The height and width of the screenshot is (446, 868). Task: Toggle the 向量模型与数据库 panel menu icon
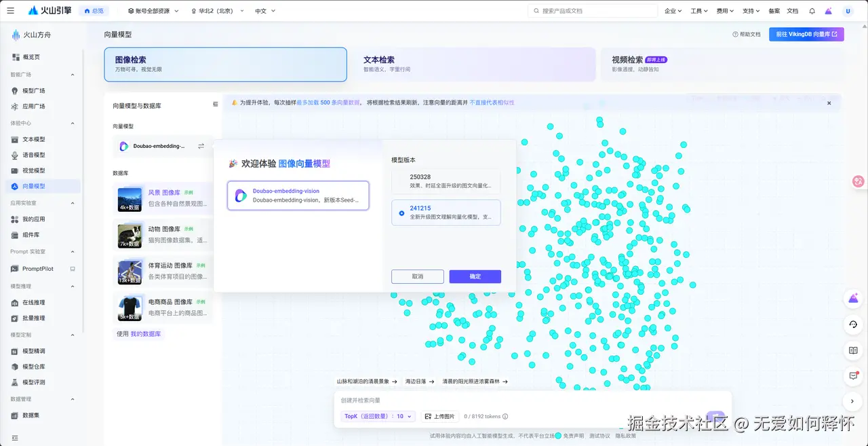tap(216, 105)
